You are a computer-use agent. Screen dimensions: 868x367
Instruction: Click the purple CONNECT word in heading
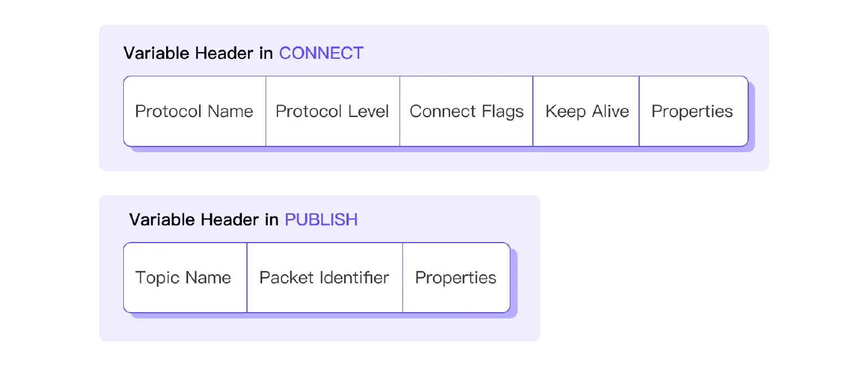(x=321, y=53)
